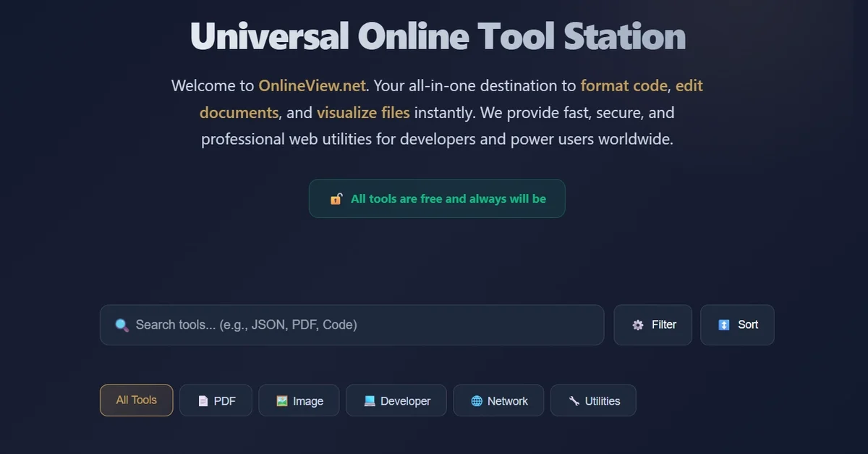
Task: Open the Sort options dropdown
Action: click(x=737, y=324)
